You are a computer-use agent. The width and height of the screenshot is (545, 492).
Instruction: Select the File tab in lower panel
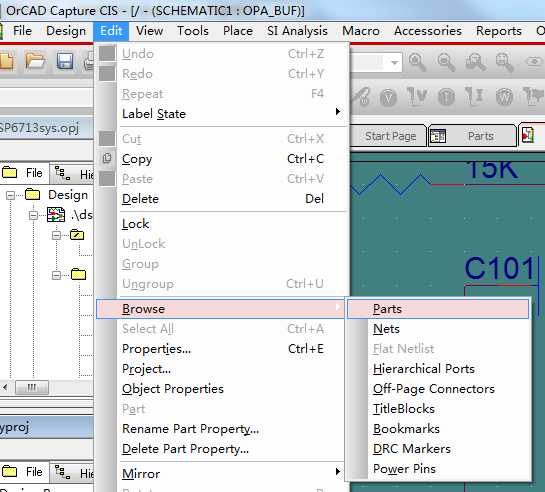(24, 472)
